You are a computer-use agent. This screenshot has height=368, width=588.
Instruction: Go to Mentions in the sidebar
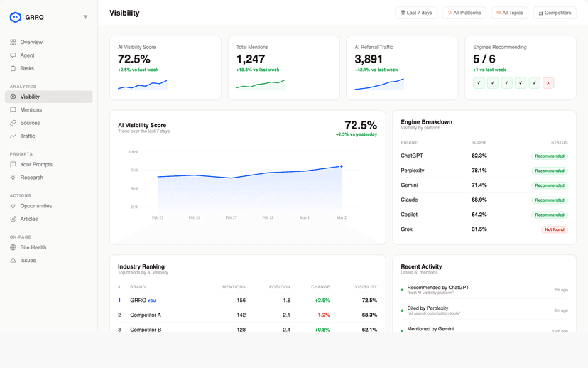pyautogui.click(x=31, y=110)
